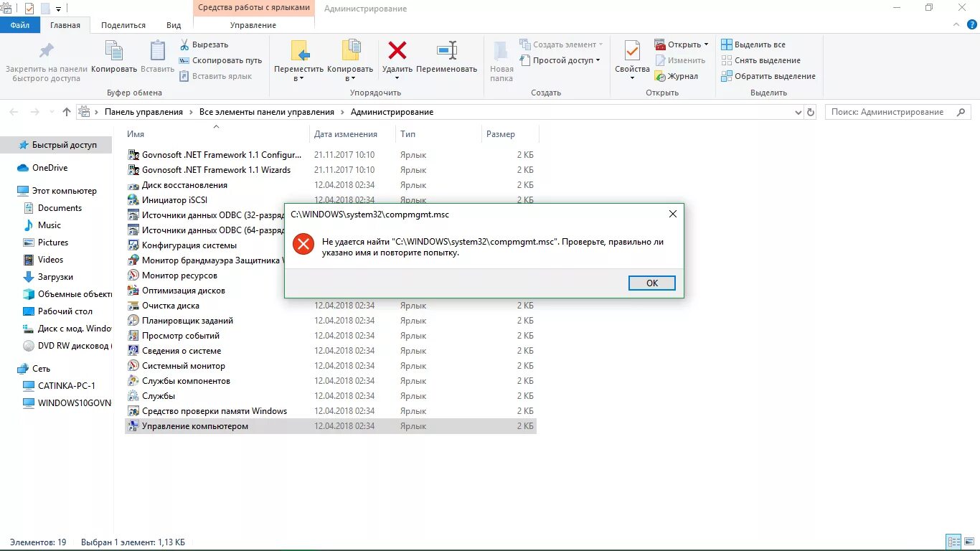Open Music in navigation pane
This screenshot has width=980, height=551.
pyautogui.click(x=50, y=225)
